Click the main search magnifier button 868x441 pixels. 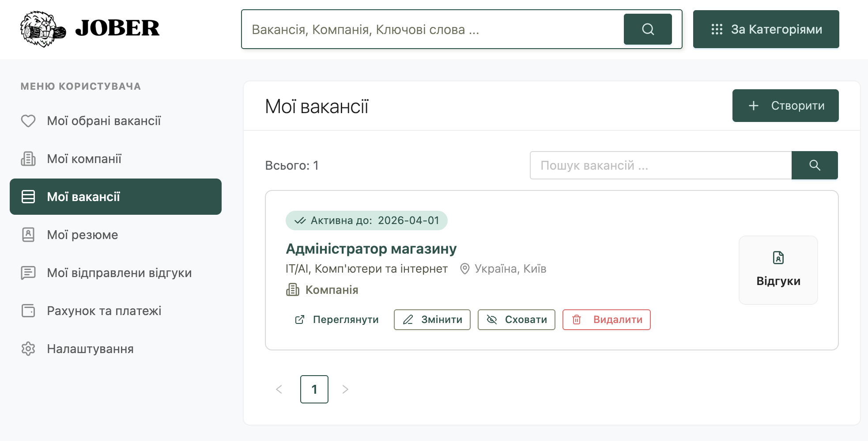click(x=648, y=29)
